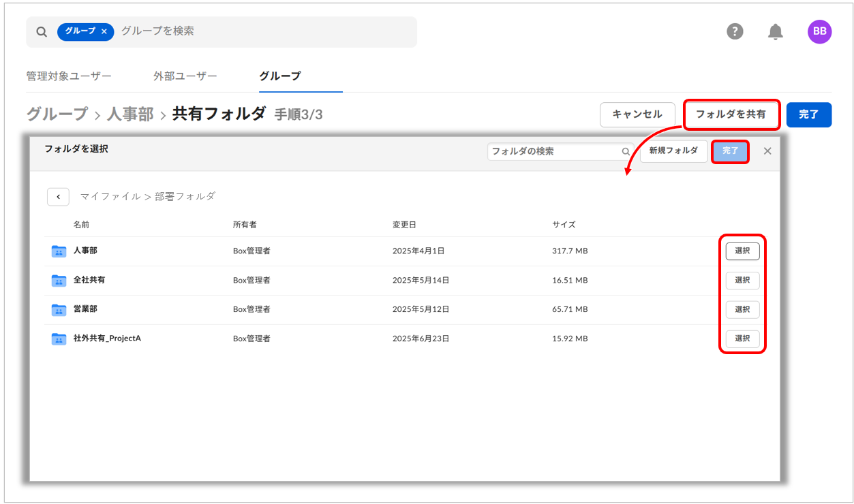Go back using the left chevron button
The image size is (854, 504).
(58, 197)
